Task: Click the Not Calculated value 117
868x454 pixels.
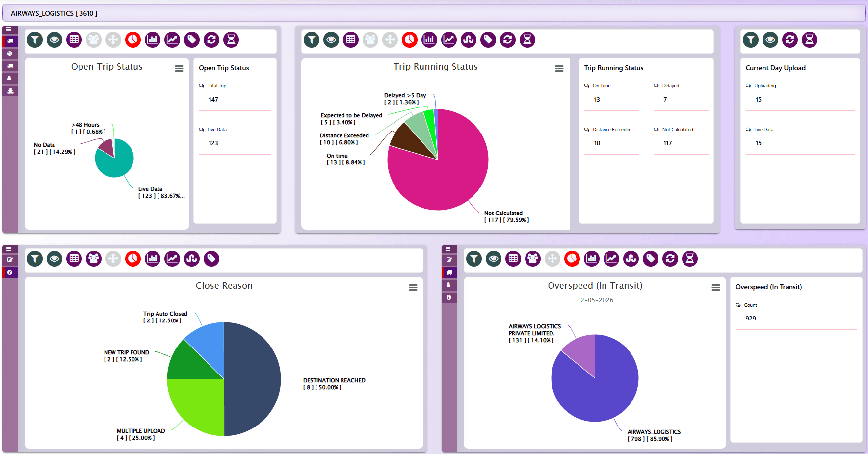Action: (x=668, y=143)
